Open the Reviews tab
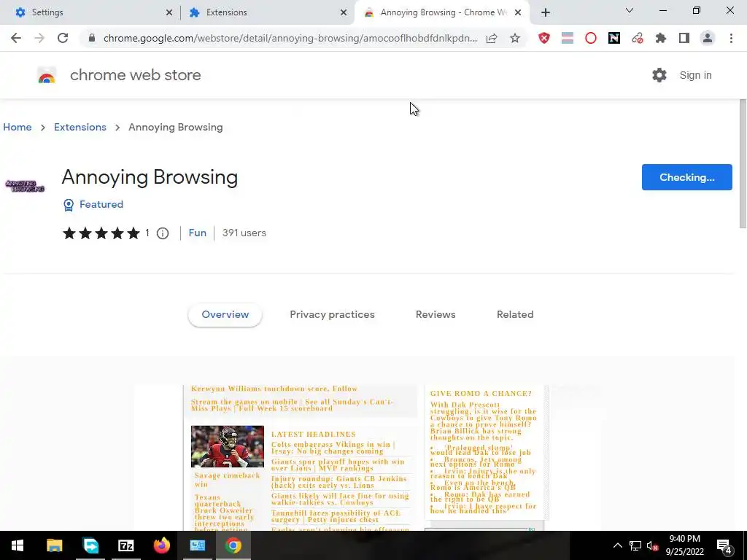The height and width of the screenshot is (560, 747). point(436,315)
